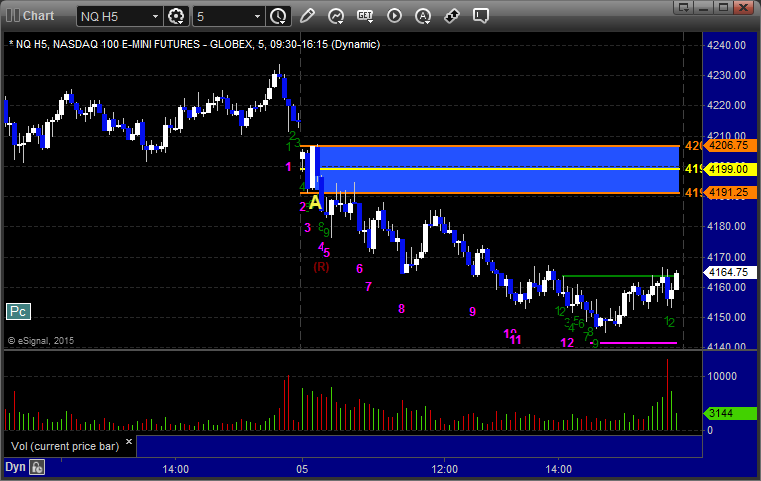Click the Dyn scaling label
Screen dimensions: 761x481
pos(15,467)
